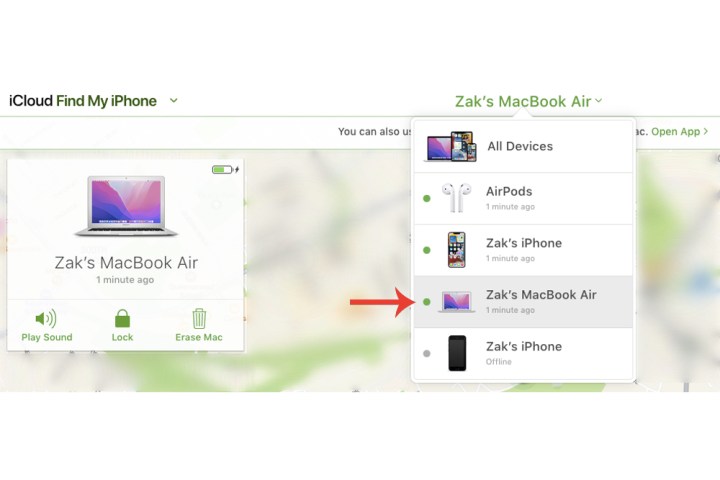Choose the offline Zak's iPhone entry

[523, 354]
